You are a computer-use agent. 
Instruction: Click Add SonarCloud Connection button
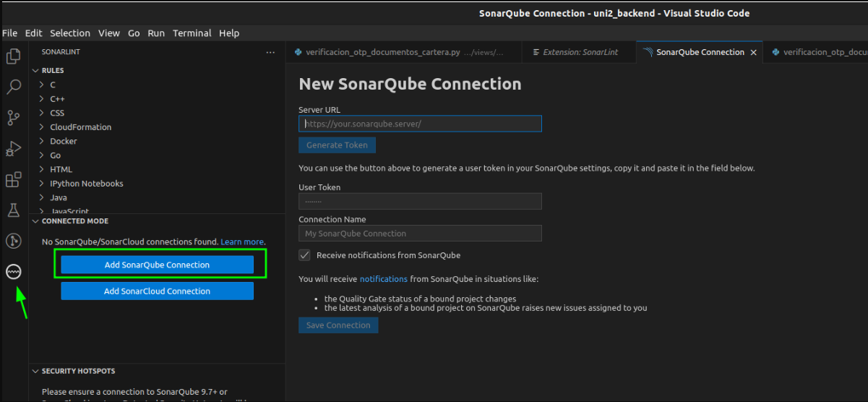tap(157, 291)
